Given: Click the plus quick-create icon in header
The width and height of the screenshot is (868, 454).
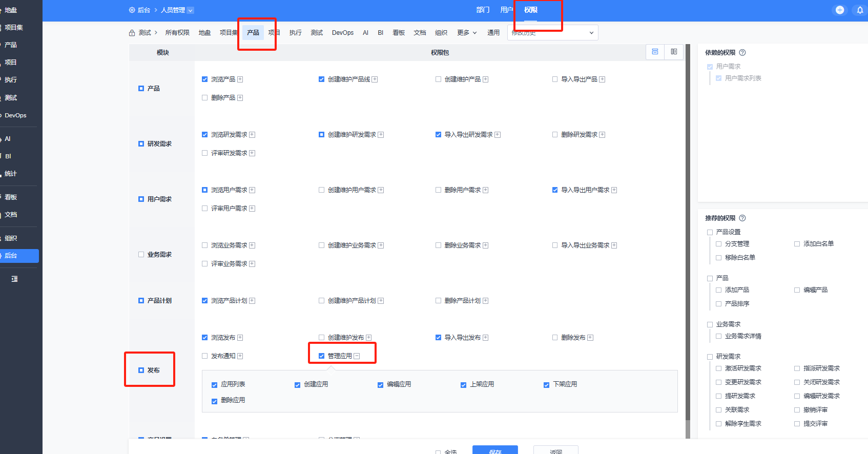Looking at the screenshot, I should point(840,10).
